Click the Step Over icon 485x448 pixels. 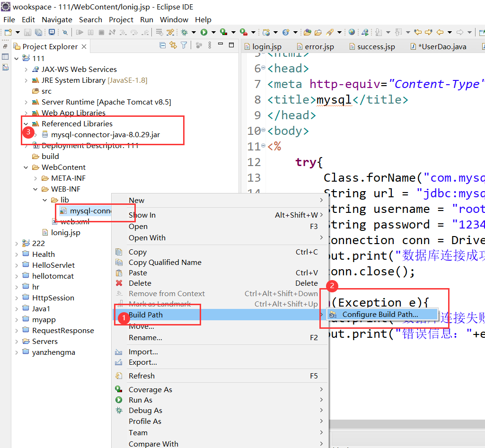(x=134, y=32)
